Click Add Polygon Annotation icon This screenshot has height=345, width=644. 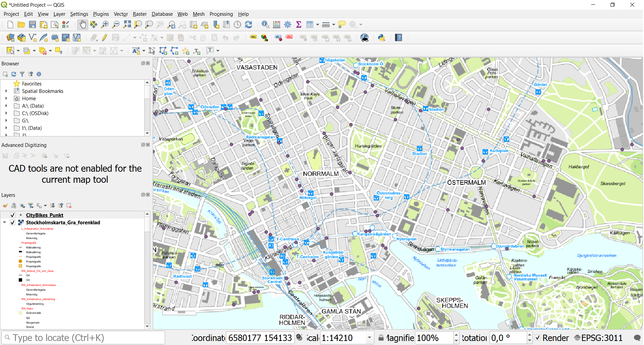point(163,51)
